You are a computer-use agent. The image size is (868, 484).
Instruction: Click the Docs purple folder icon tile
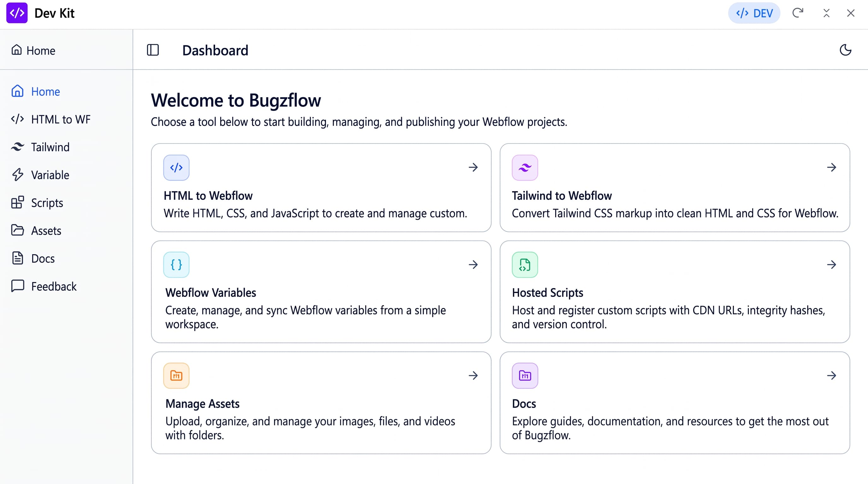pyautogui.click(x=525, y=376)
